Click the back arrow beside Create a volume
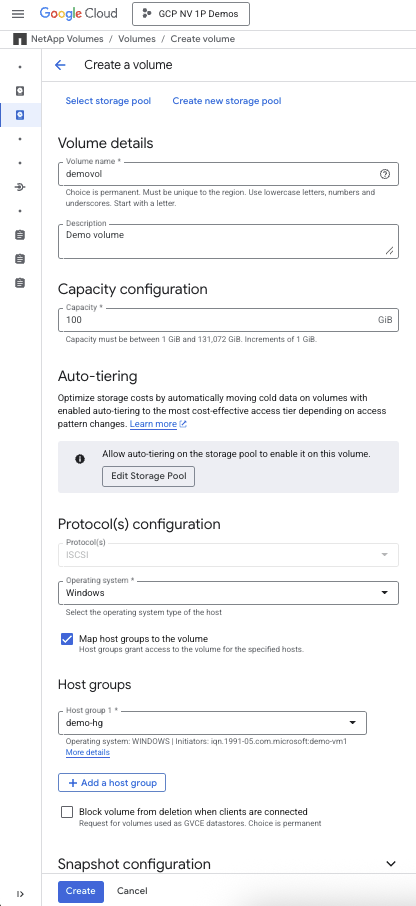The height and width of the screenshot is (906, 416). click(60, 65)
